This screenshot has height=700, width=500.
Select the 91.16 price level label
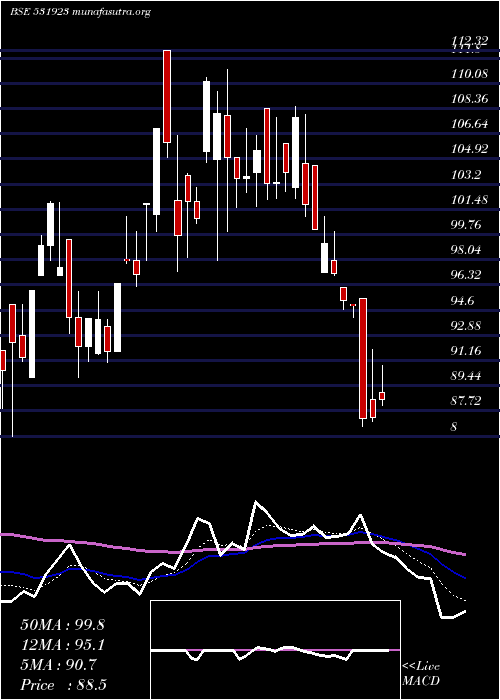(467, 351)
